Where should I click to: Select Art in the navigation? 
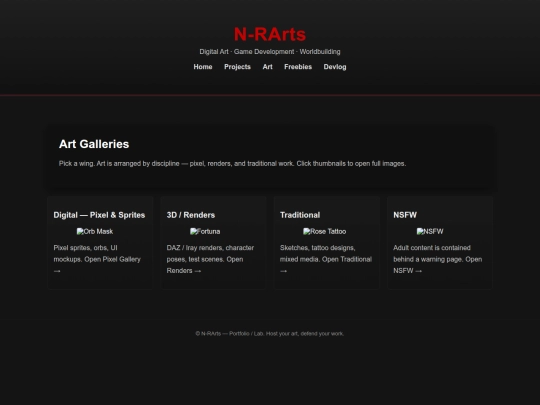[x=267, y=67]
